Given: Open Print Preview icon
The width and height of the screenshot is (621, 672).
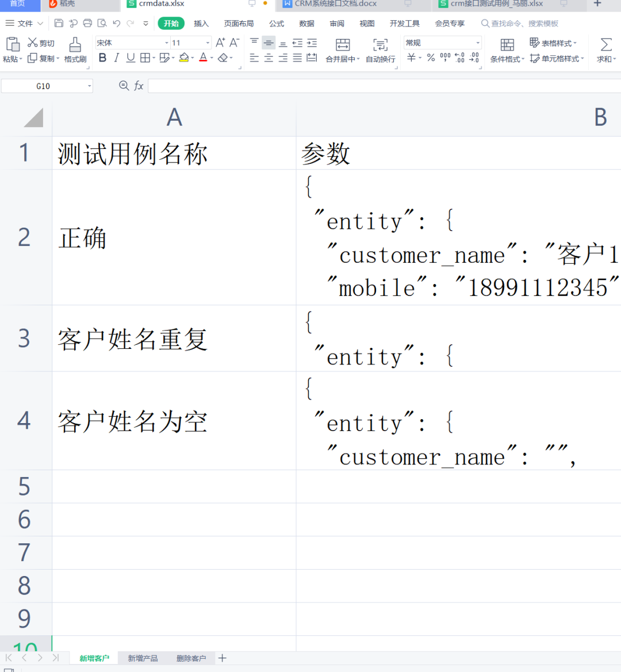Looking at the screenshot, I should tap(102, 23).
